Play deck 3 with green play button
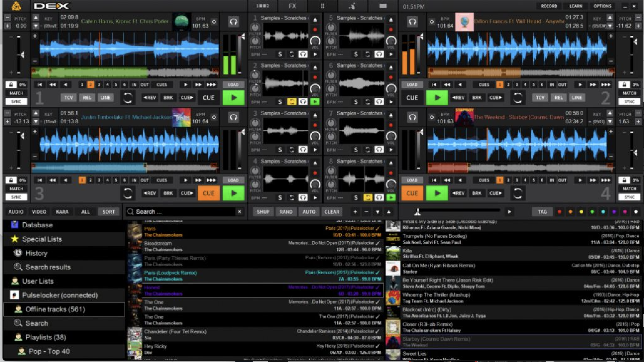 (x=233, y=193)
